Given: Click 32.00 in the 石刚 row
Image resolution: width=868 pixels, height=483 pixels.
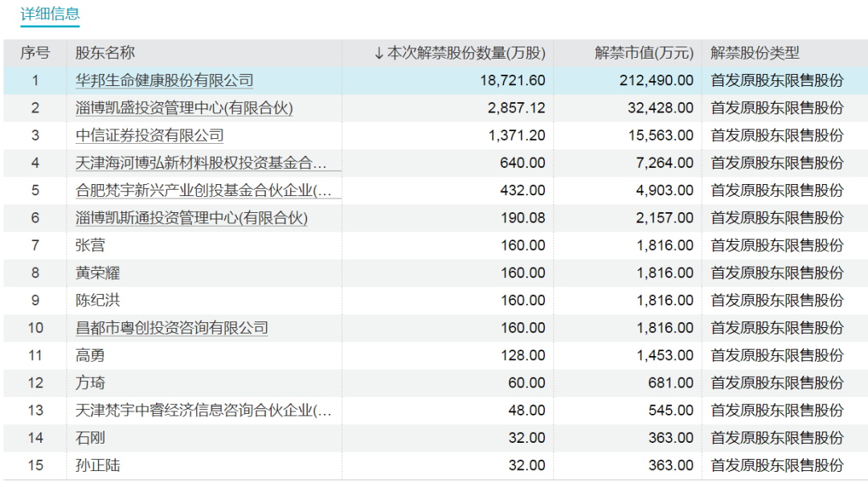Looking at the screenshot, I should (x=527, y=438).
